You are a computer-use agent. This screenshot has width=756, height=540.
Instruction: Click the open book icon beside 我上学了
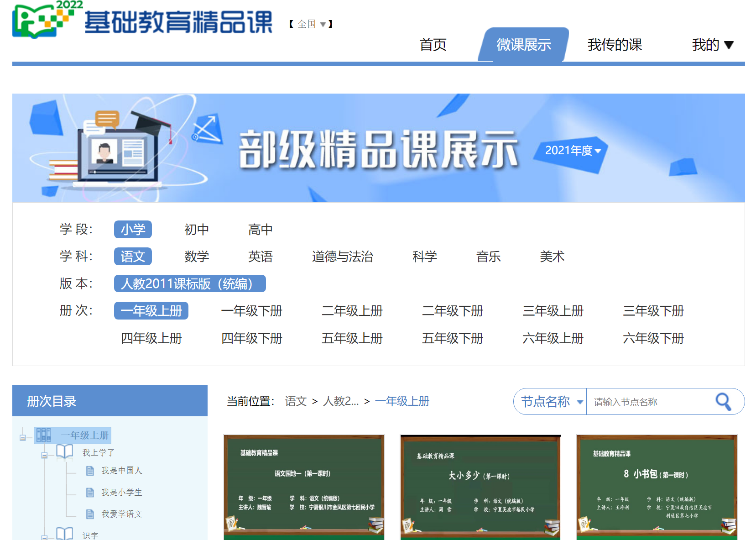click(x=64, y=452)
